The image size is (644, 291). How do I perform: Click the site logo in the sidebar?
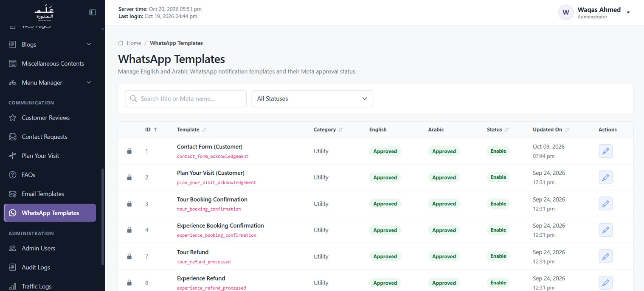[x=44, y=12]
